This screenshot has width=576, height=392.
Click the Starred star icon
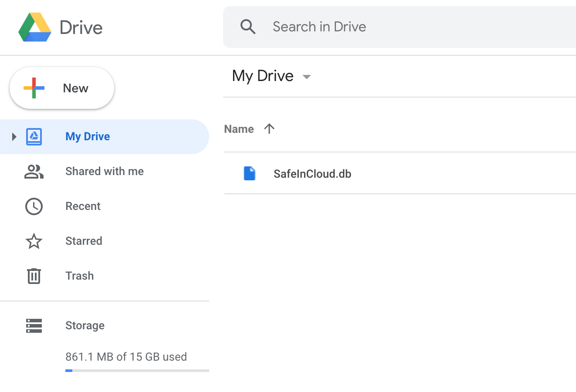coord(34,241)
